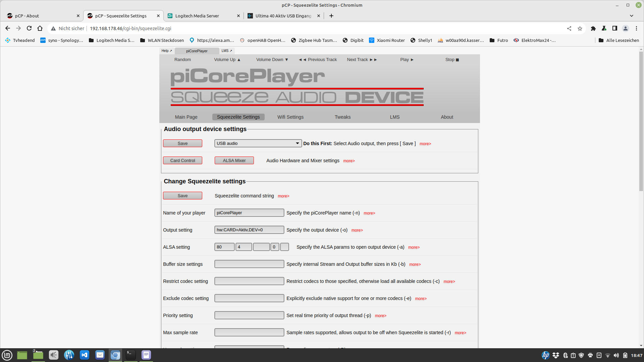Viewport: 644px width, 362px height.
Task: Open the update shield tray icon
Action: (581, 355)
